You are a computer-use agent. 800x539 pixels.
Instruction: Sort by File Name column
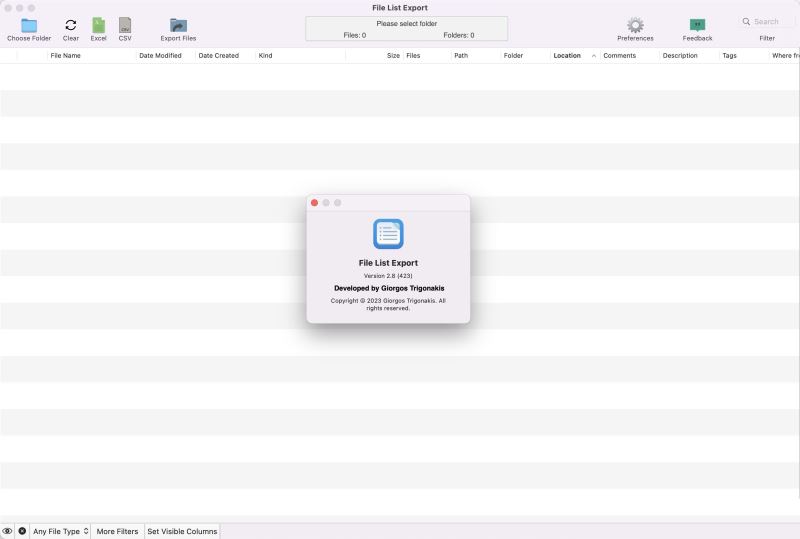[x=65, y=56]
